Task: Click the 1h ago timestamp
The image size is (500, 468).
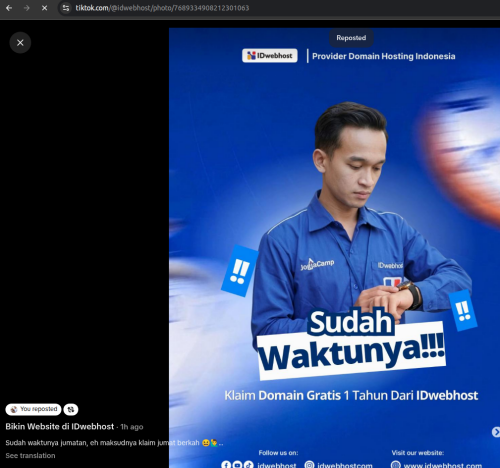Action: 132,427
